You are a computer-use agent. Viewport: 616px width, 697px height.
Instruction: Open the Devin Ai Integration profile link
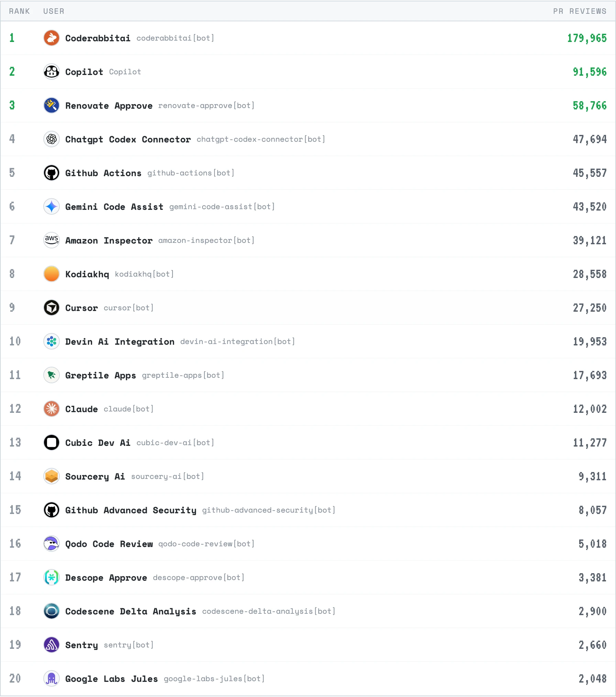(120, 341)
